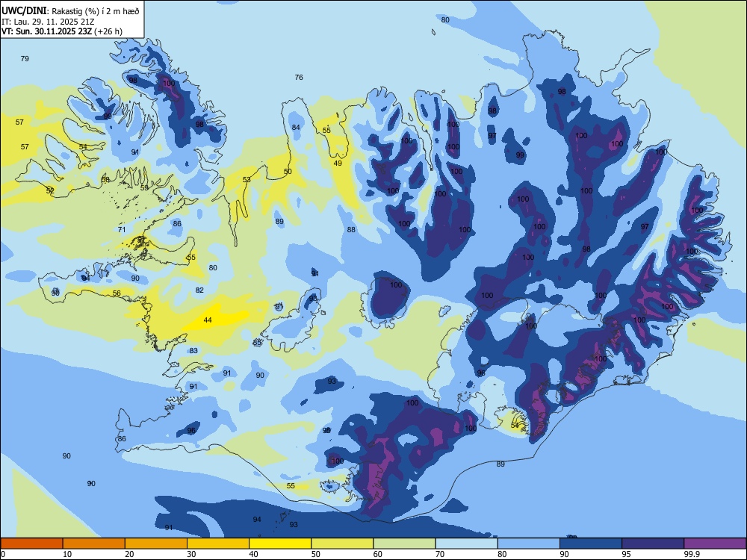Click the legend tick label 10
The height and width of the screenshot is (560, 747).
tap(67, 554)
